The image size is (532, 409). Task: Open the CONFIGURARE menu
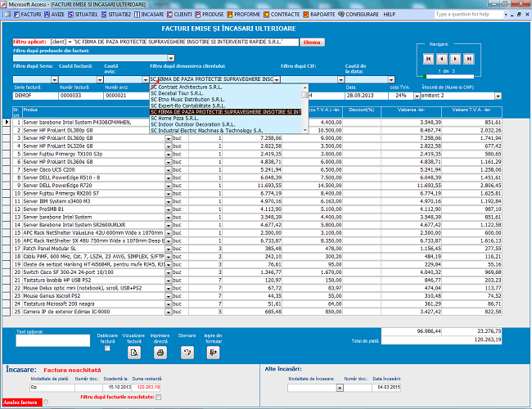pos(358,15)
